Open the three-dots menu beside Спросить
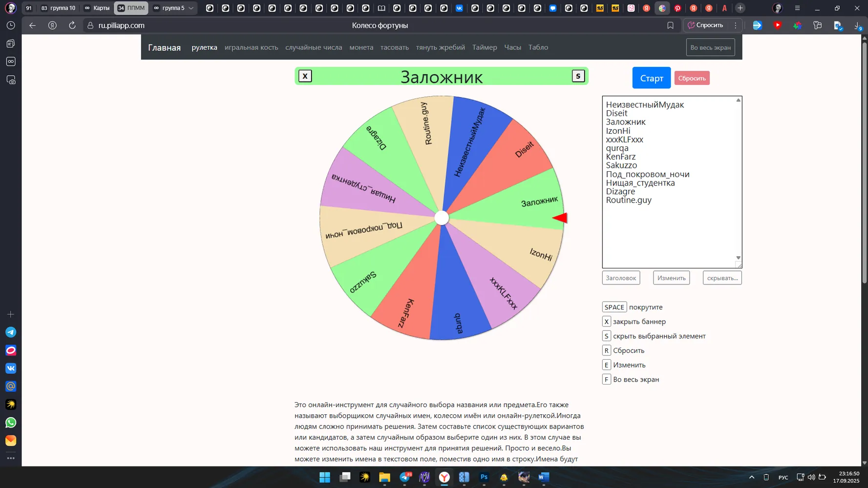Screen dimensions: 868x488 736,25
